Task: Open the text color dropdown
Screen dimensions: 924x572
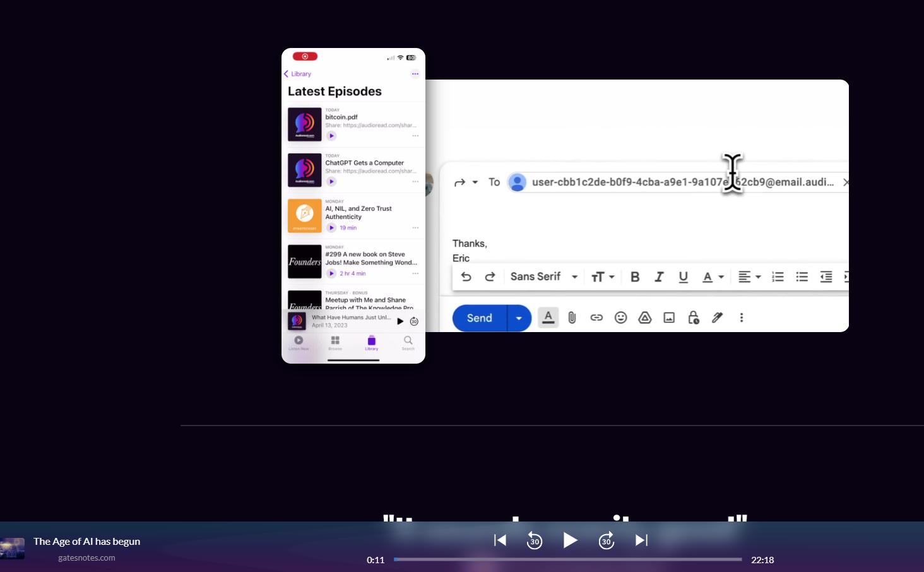Action: pyautogui.click(x=713, y=277)
